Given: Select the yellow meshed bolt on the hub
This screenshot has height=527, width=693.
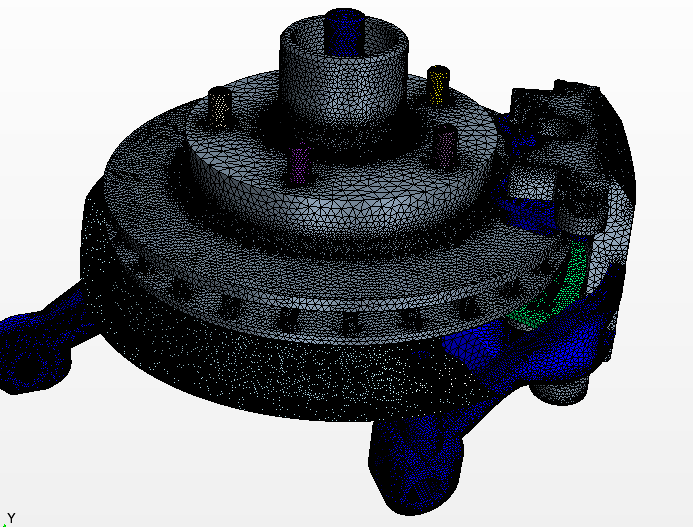Looking at the screenshot, I should click(438, 85).
